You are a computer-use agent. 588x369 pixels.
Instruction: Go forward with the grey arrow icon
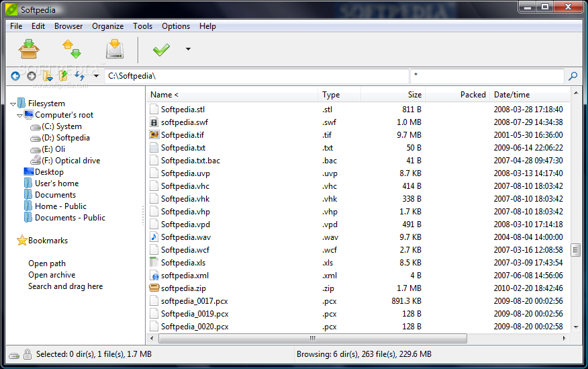click(32, 76)
